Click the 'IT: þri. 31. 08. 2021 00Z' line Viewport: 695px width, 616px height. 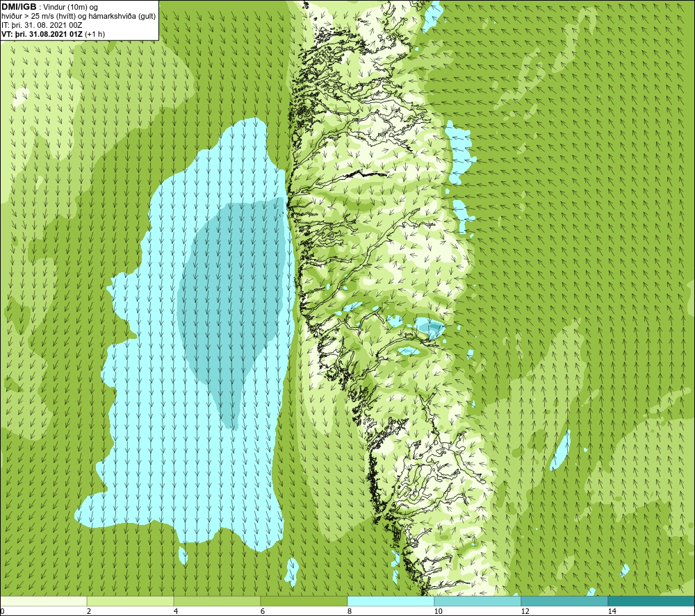[x=42, y=25]
